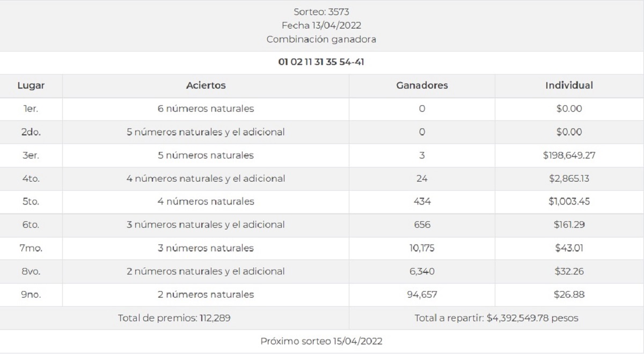Click the Próximo sorteo 15/04/2022 text
Image resolution: width=644 pixels, height=354 pixels.
coord(321,341)
